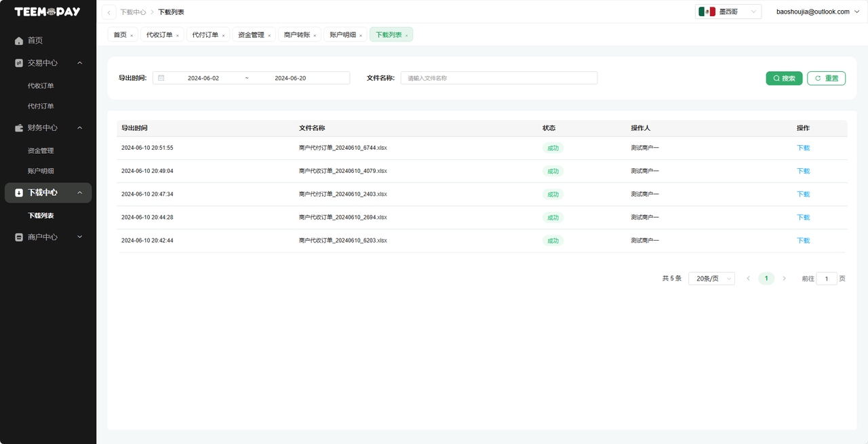Close the 下载列表 tab
The width and height of the screenshot is (868, 444).
coord(407,35)
